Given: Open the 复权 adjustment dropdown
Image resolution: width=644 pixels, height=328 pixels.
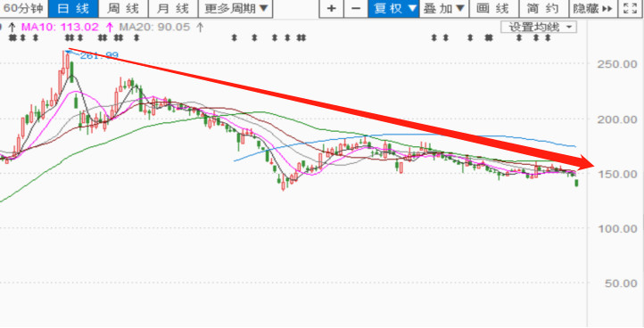Looking at the screenshot, I should [393, 8].
